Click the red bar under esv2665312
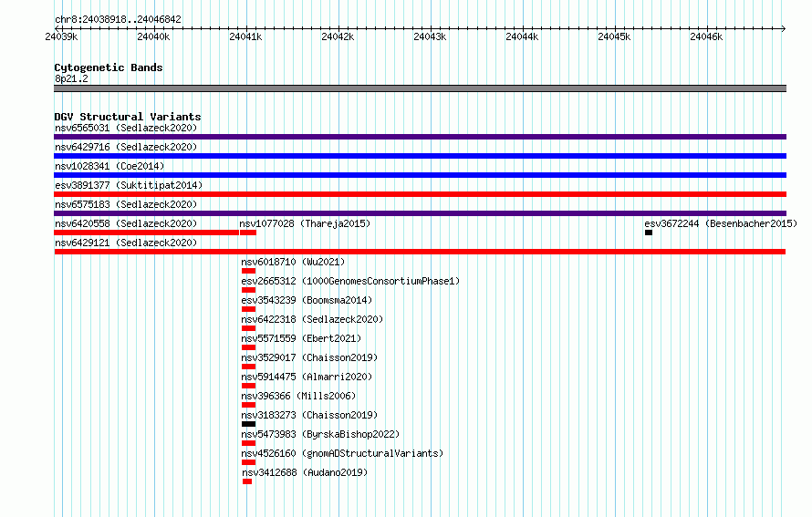 coord(248,290)
